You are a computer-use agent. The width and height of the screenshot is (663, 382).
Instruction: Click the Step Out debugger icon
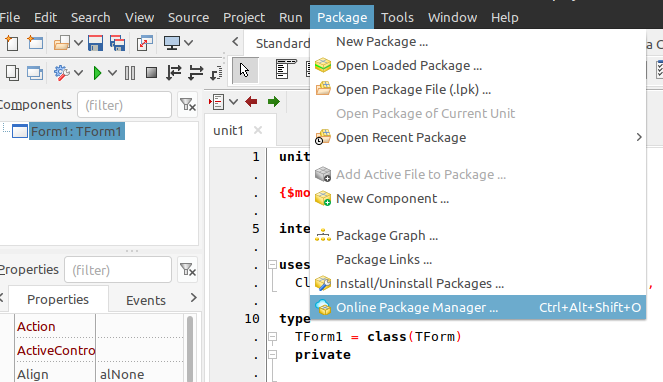(x=216, y=73)
